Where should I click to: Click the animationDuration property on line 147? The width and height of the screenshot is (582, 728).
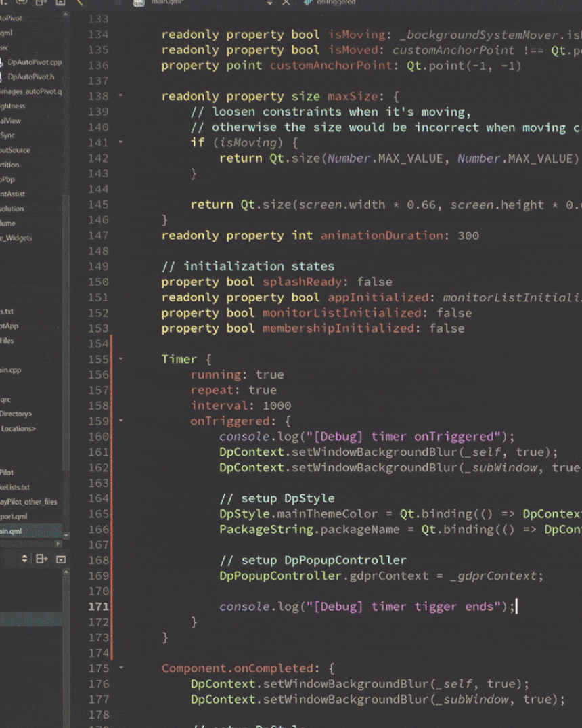tap(381, 236)
